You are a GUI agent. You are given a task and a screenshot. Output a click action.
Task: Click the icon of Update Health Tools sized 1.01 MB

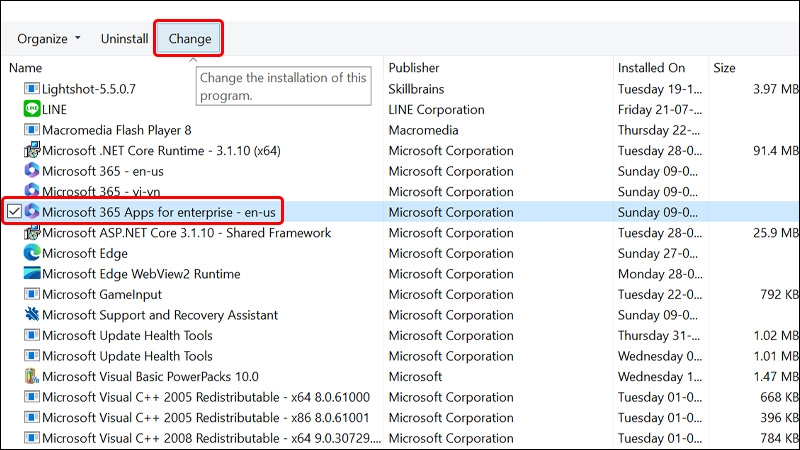tap(32, 356)
